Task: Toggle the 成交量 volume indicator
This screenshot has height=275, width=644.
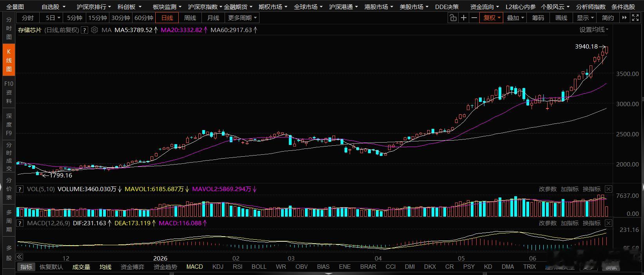Action: (x=81, y=267)
